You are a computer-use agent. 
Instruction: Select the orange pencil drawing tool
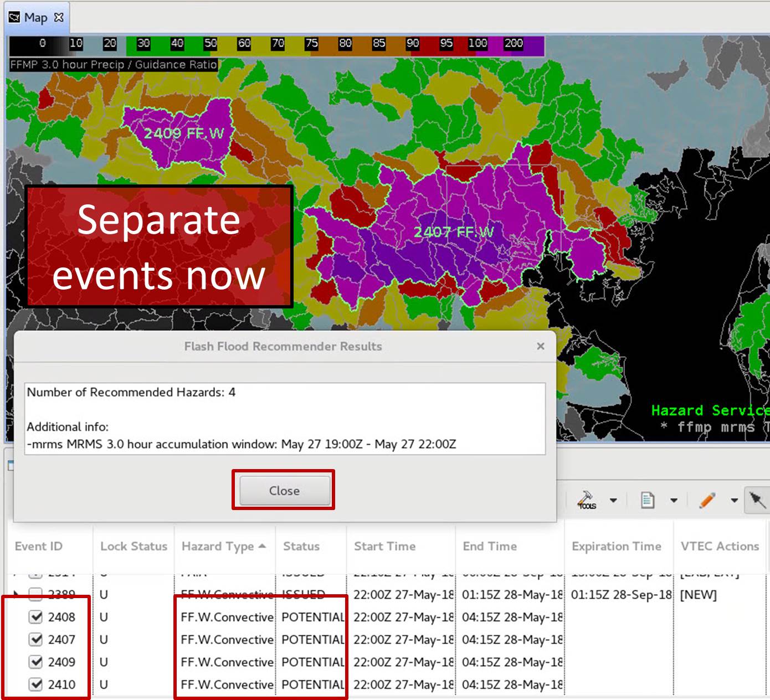(x=707, y=500)
